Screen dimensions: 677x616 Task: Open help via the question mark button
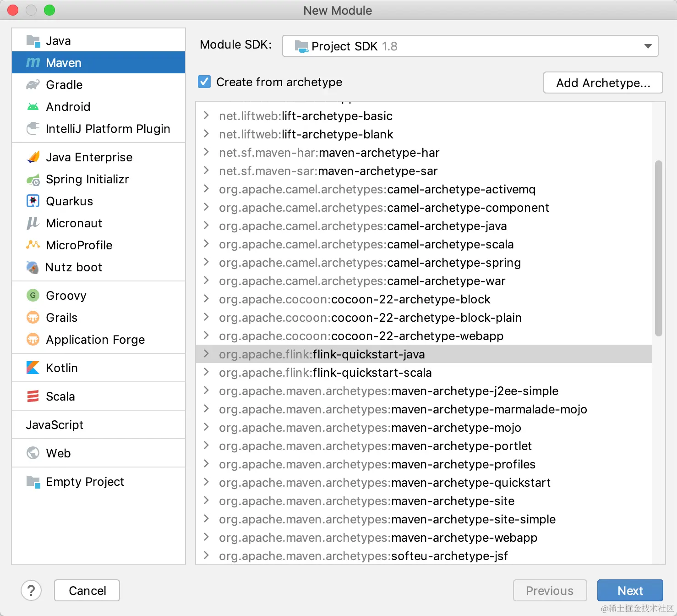31,590
